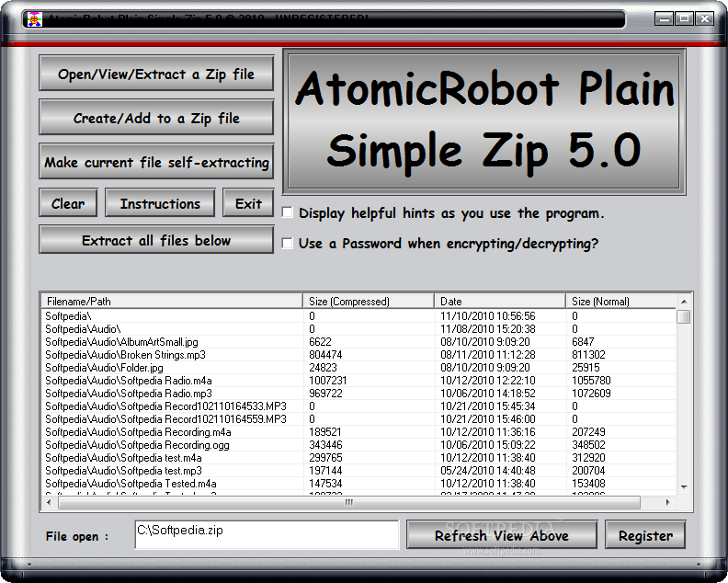Click the horizontal scrollbar left arrow
Image resolution: width=728 pixels, height=583 pixels.
pyautogui.click(x=50, y=502)
